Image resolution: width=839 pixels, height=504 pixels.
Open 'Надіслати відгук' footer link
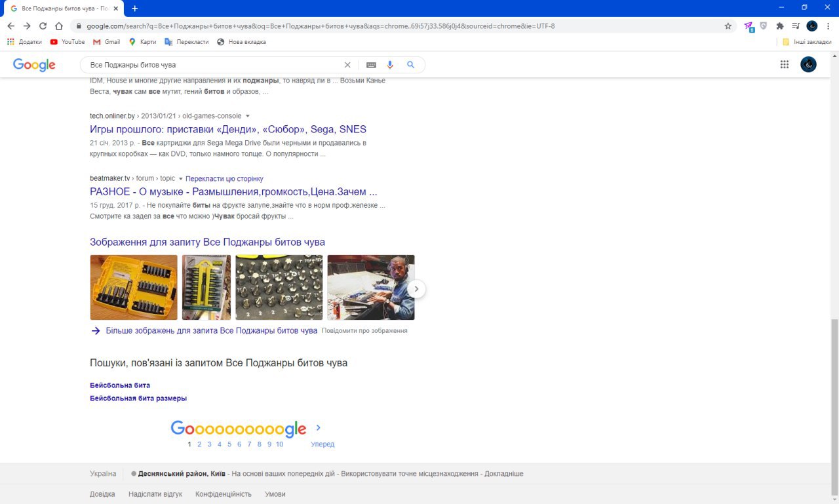click(155, 494)
